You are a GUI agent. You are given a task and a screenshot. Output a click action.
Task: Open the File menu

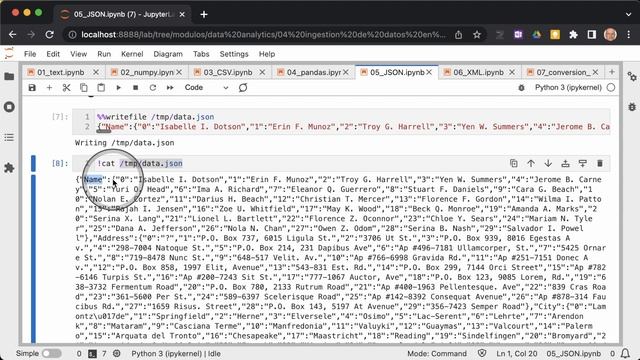30,54
